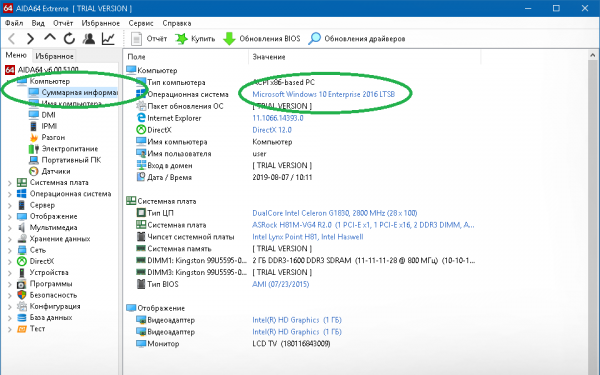Viewport: 600px width, 375px height.
Task: Click the Отчёт report toolbar button
Action: pos(149,39)
